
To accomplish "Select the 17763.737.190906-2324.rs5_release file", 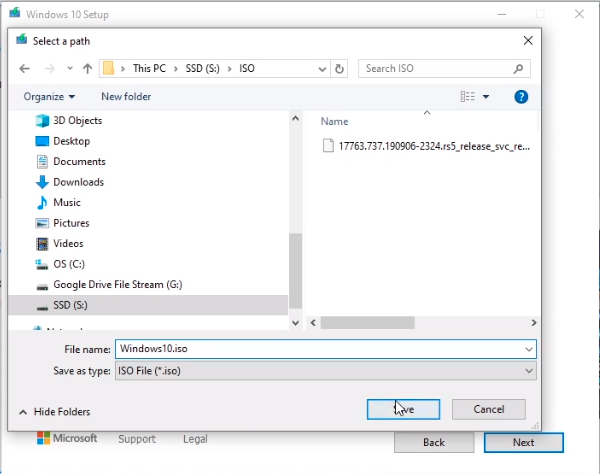I will (434, 146).
